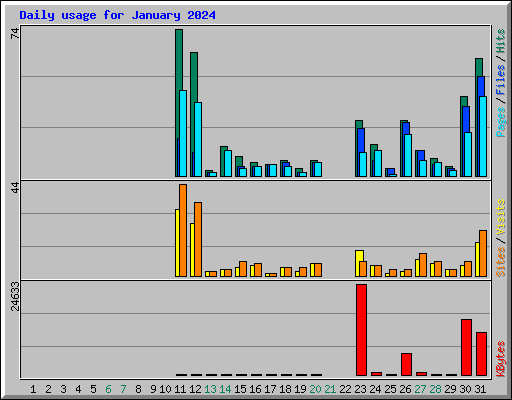Viewport: 512px width, 400px height.
Task: Click green weekend day 27 label
Action: pyautogui.click(x=420, y=389)
